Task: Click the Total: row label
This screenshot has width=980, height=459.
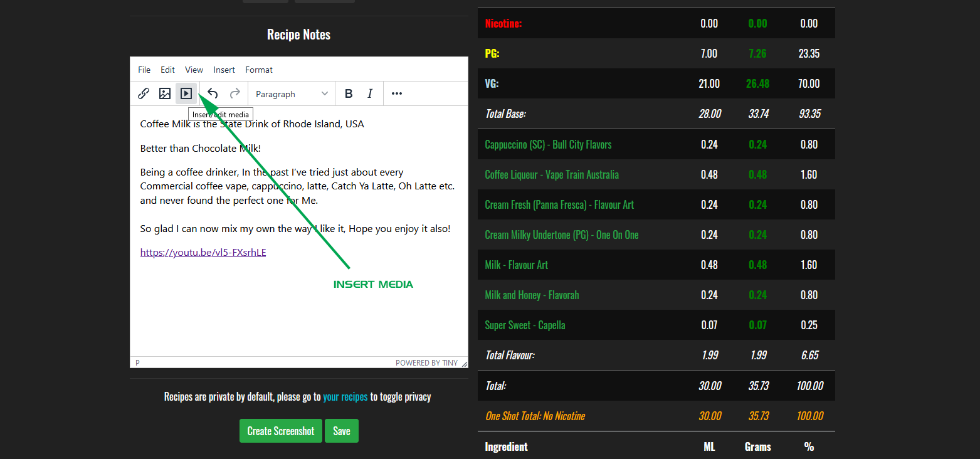Action: point(495,386)
